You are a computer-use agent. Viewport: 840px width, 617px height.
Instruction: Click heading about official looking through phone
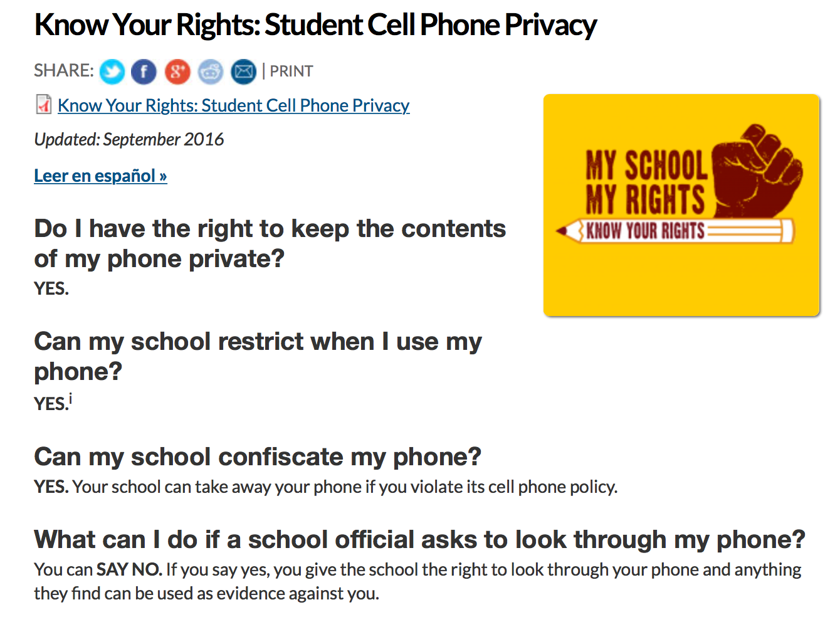pos(419,539)
